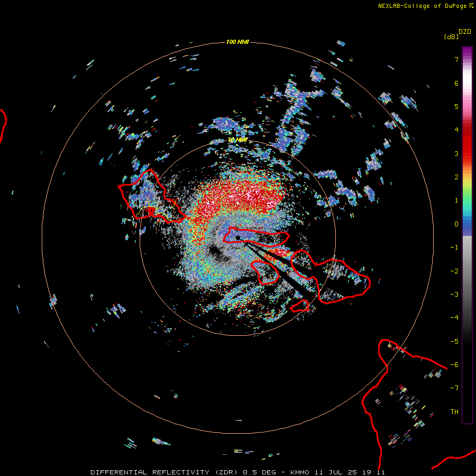
Task: Click the -1 value on the scale
Action: (x=454, y=248)
